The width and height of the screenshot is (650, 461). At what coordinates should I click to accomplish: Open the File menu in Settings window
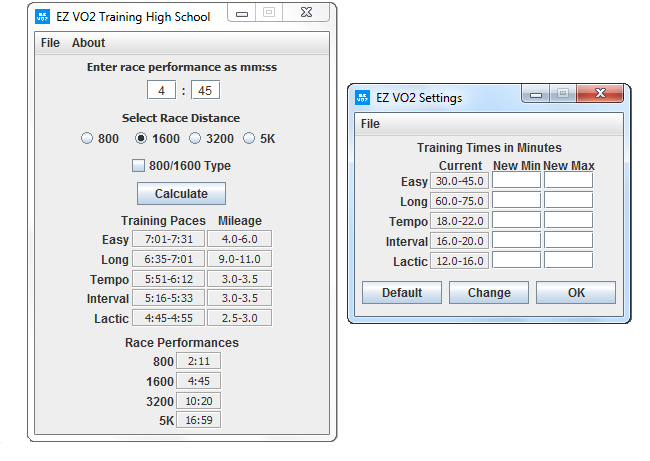[x=370, y=124]
